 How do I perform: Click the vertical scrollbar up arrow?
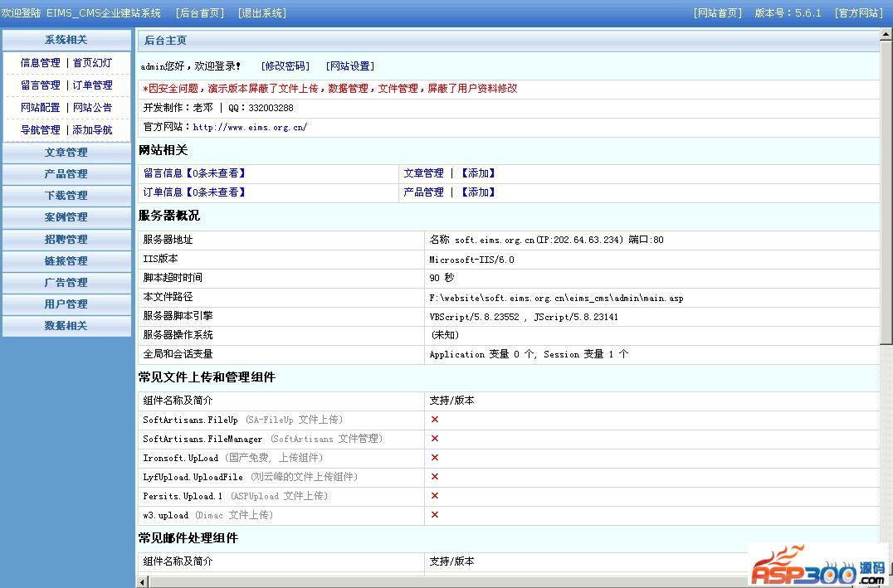tap(886, 36)
